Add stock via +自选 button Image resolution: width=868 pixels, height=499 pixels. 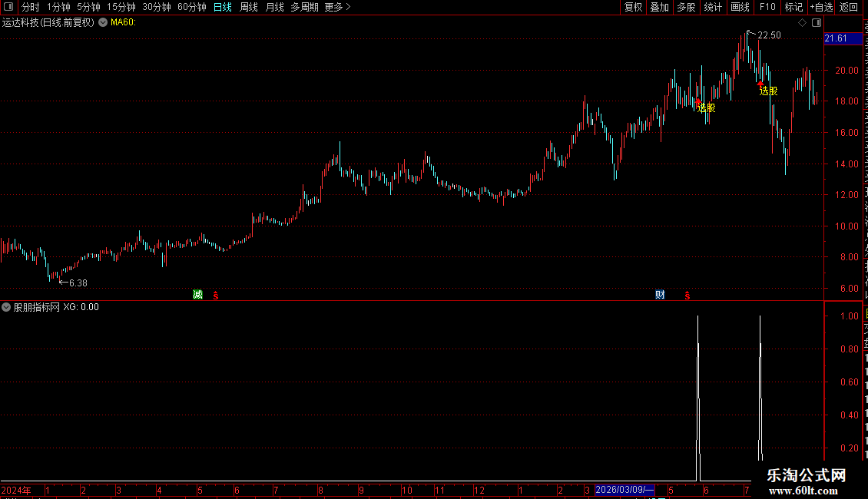(821, 7)
